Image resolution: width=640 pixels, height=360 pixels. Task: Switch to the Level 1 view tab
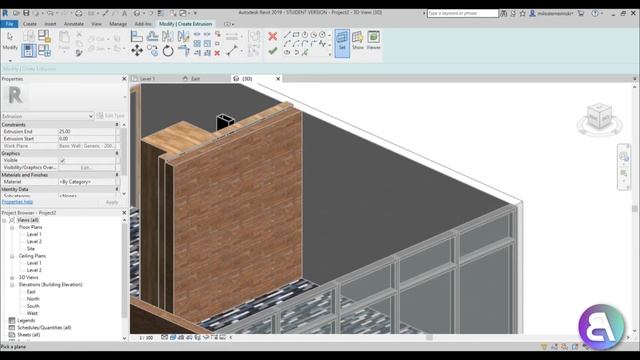(147, 79)
